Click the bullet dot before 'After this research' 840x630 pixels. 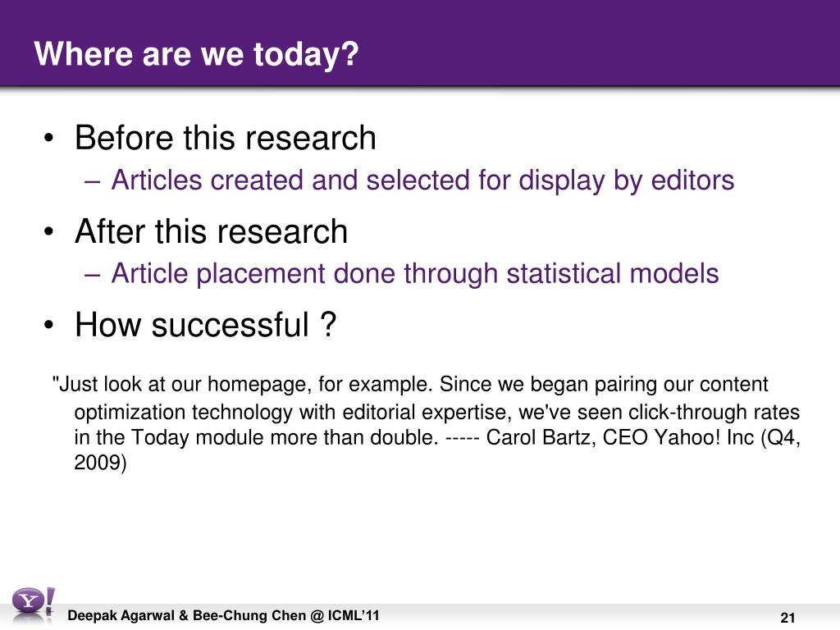coord(48,232)
